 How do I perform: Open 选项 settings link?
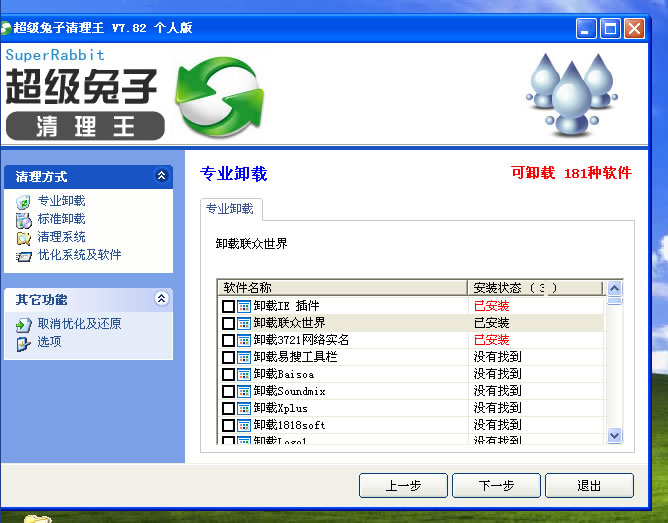click(49, 342)
